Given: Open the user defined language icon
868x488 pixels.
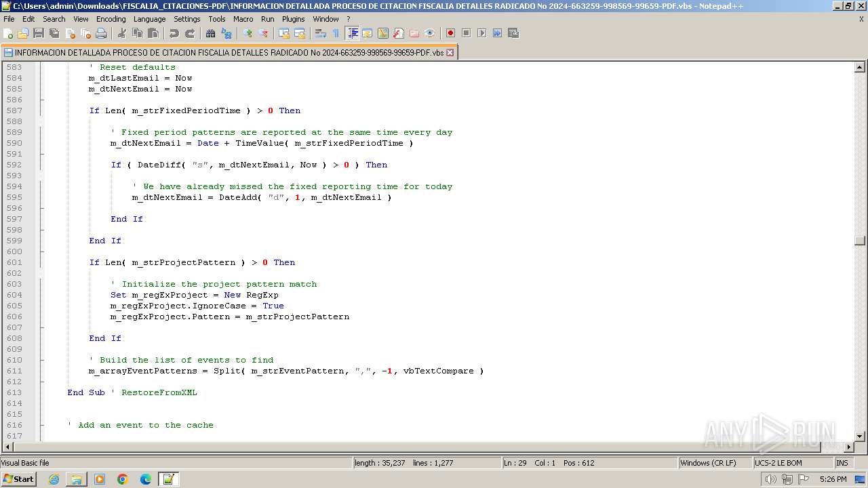Looking at the screenshot, I should tap(367, 33).
